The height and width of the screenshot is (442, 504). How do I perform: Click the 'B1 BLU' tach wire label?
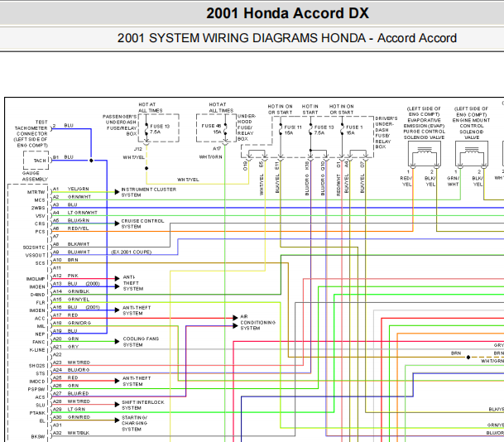64,157
